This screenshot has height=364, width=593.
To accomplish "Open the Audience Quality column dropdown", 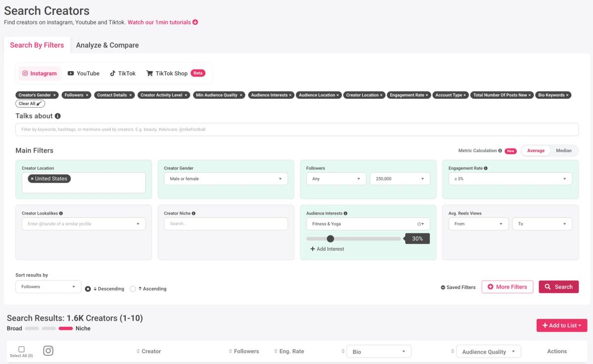I will [489, 352].
